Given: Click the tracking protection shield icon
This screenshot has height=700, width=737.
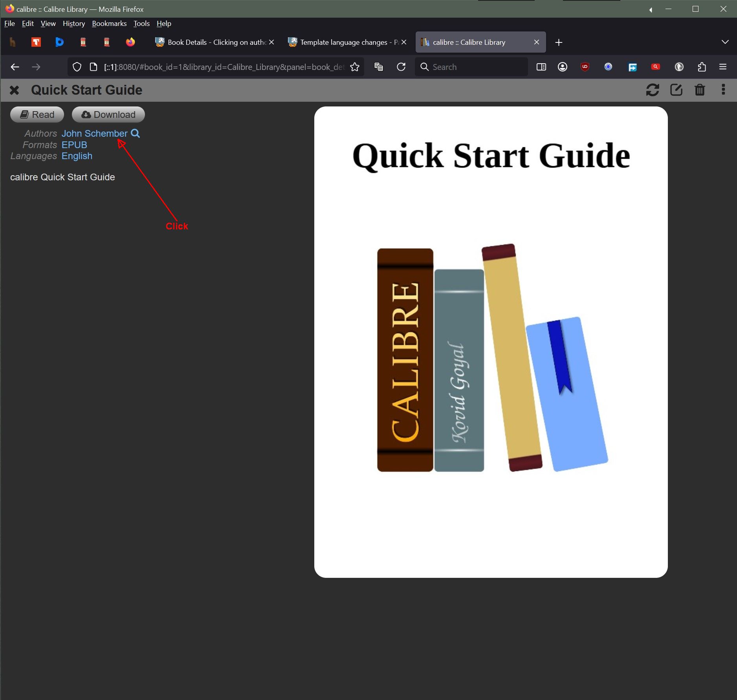Looking at the screenshot, I should (77, 67).
